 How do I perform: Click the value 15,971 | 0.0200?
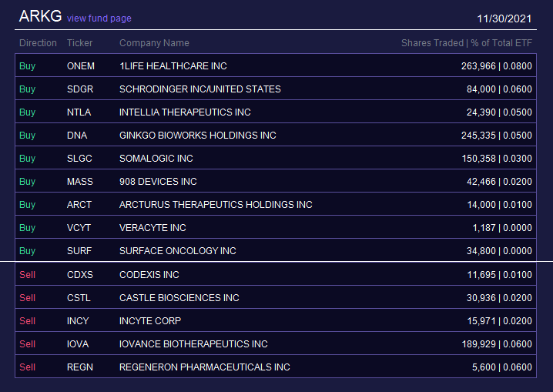click(499, 321)
